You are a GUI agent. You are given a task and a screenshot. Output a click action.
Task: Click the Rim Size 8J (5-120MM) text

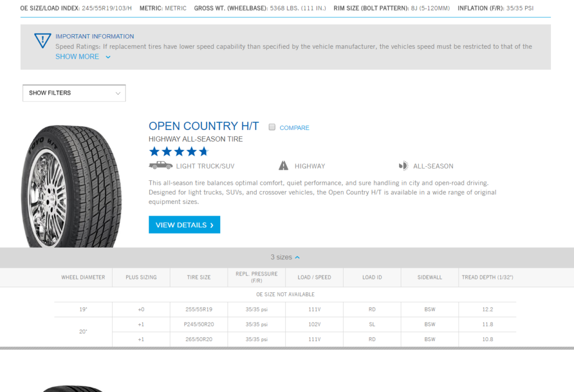pos(392,8)
